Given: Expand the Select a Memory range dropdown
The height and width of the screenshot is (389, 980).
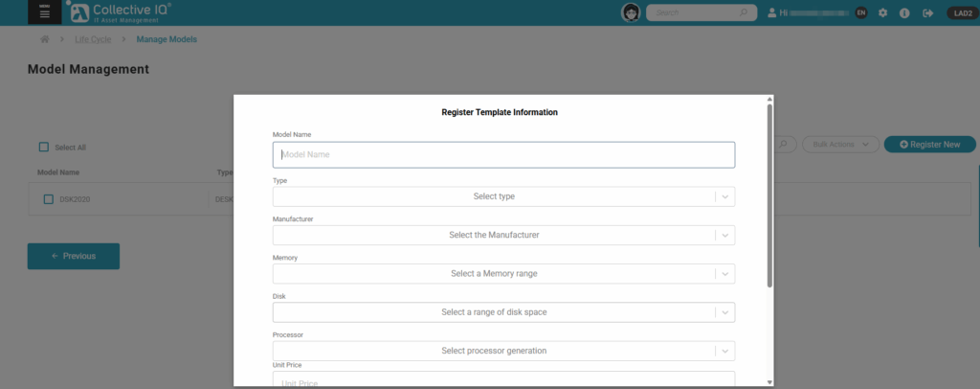Looking at the screenshot, I should [503, 273].
